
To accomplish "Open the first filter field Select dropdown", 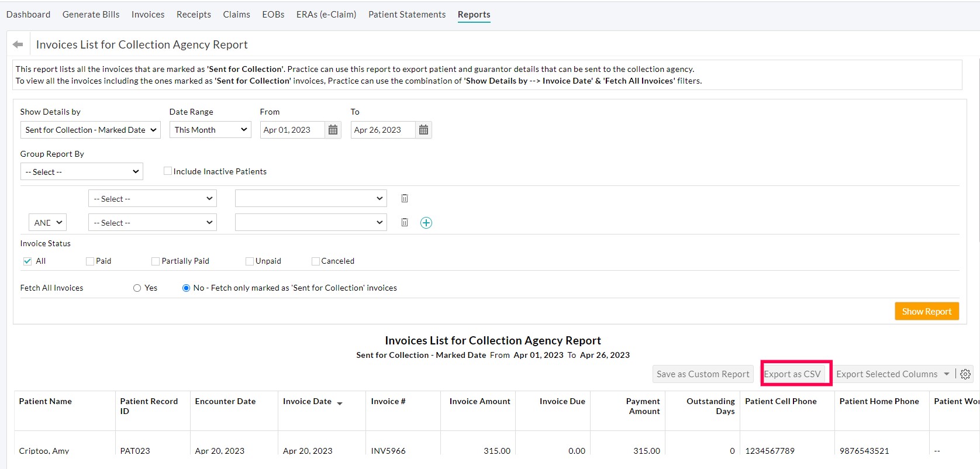I will click(x=153, y=198).
